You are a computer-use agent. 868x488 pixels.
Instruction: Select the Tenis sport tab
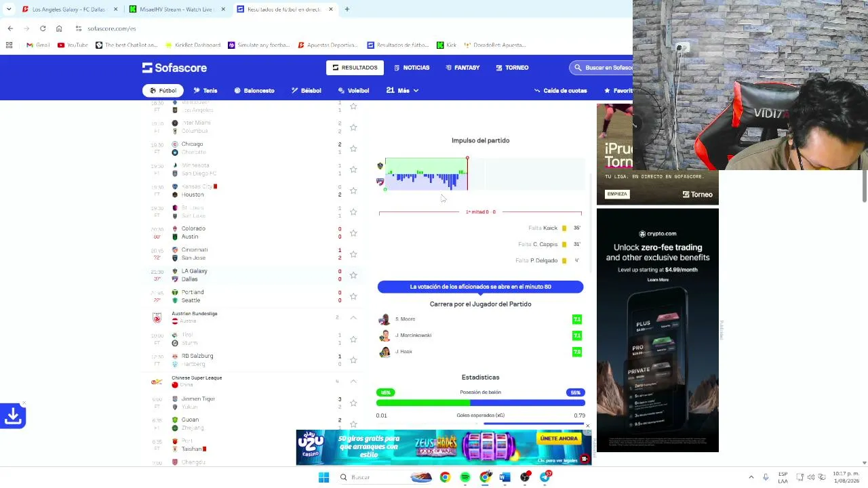click(x=205, y=90)
